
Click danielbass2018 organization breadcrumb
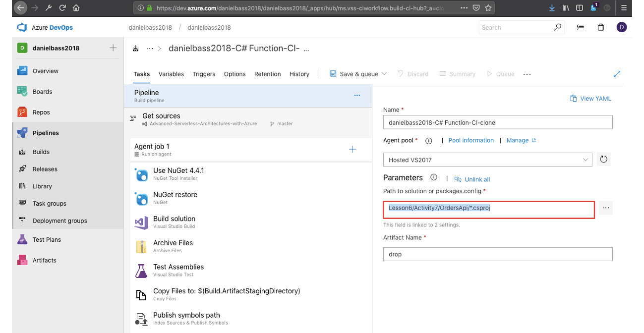click(x=150, y=27)
